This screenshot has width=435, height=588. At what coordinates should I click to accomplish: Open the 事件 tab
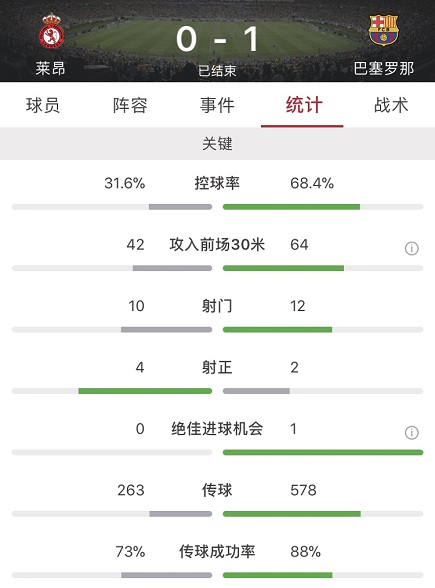pyautogui.click(x=217, y=105)
